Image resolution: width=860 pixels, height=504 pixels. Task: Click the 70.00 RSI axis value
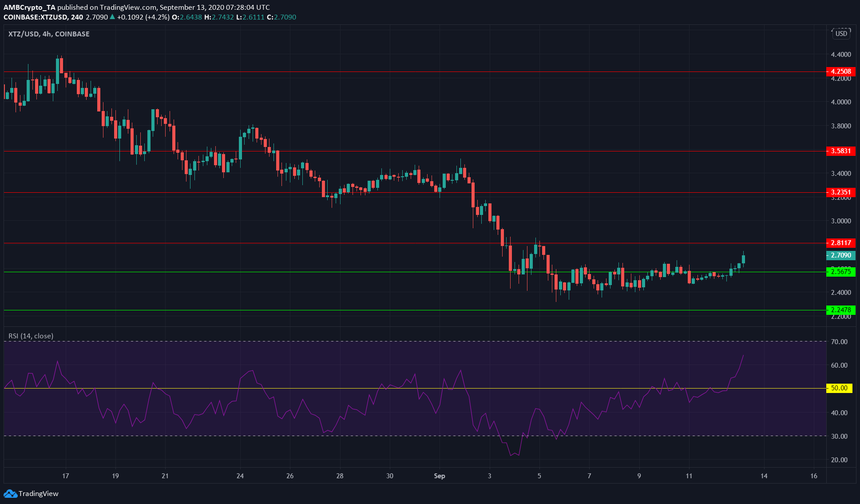coord(839,341)
